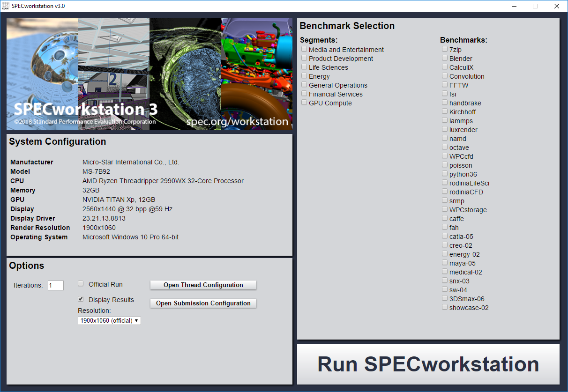Close the SPECworkstation window
568x392 pixels.
(557, 6)
